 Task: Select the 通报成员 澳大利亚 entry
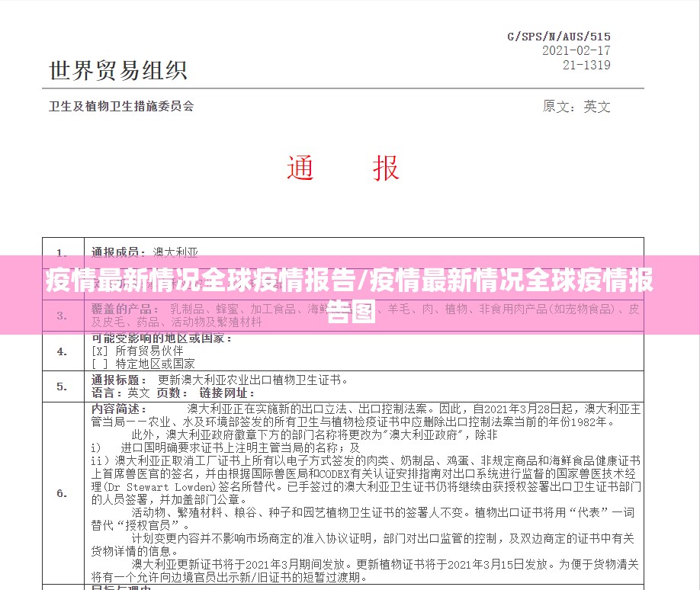(143, 252)
